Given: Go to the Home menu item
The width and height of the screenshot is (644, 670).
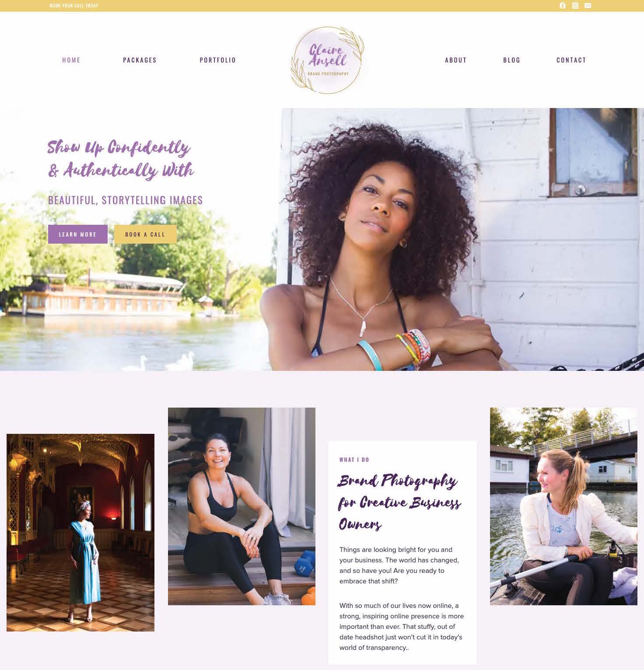Looking at the screenshot, I should click(x=71, y=60).
